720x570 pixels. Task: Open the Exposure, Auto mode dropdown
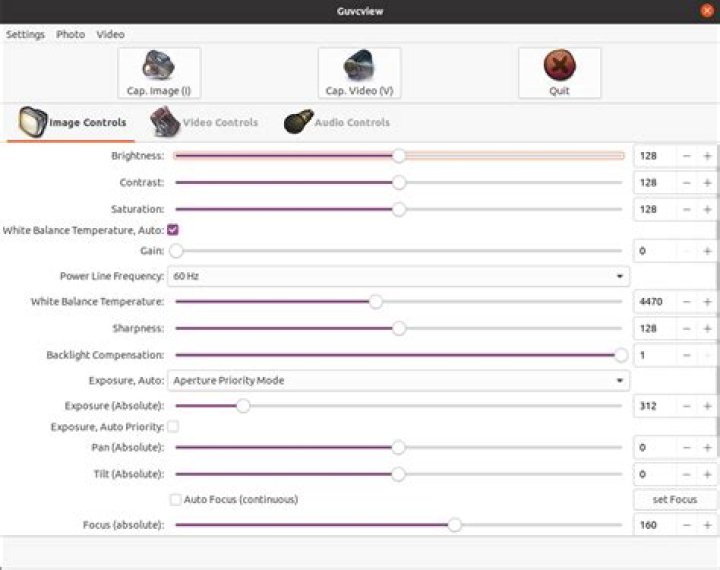click(x=398, y=380)
